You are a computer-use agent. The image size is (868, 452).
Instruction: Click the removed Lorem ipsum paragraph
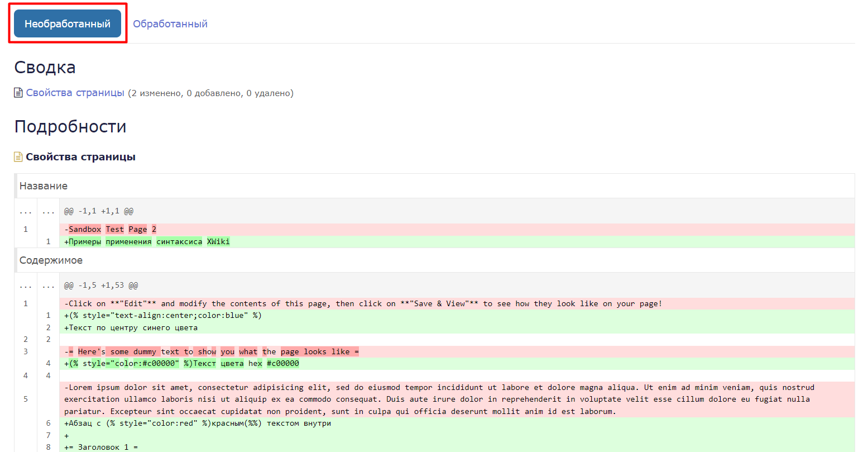[457, 399]
